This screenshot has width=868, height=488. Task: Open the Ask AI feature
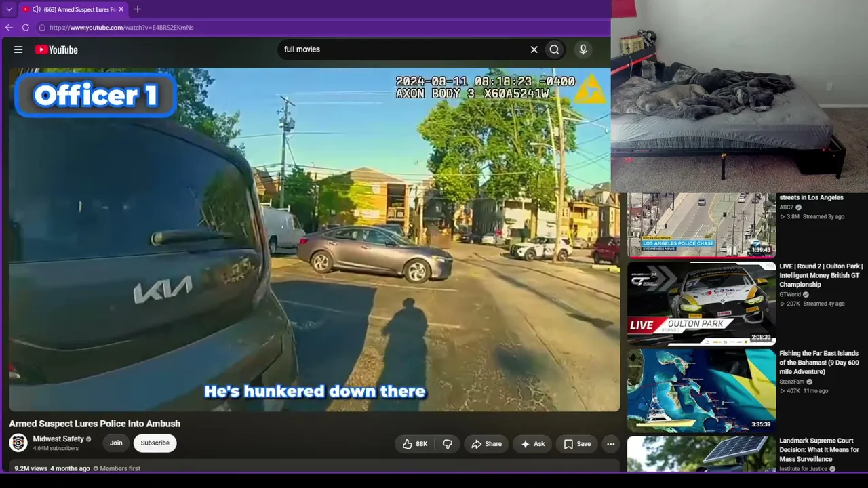[x=532, y=444]
